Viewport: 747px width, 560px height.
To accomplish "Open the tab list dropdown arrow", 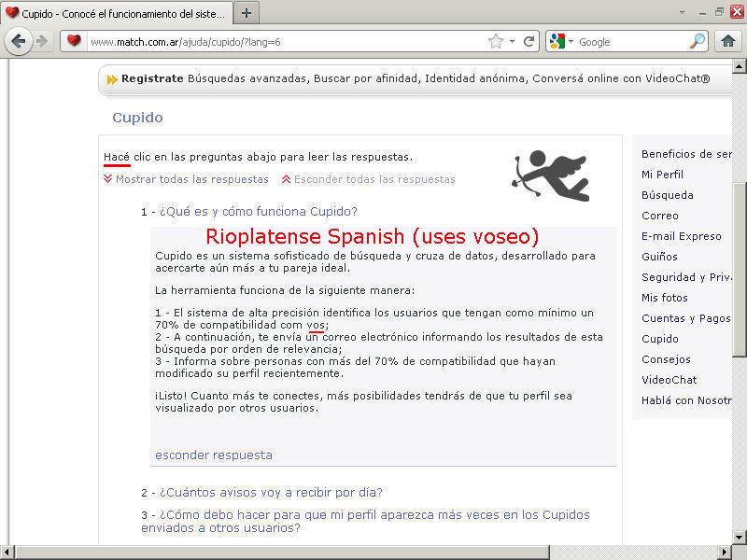I will 683,12.
